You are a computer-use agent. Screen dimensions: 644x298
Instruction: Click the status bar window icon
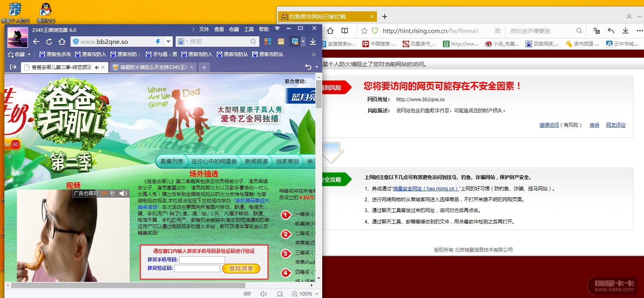(x=280, y=294)
